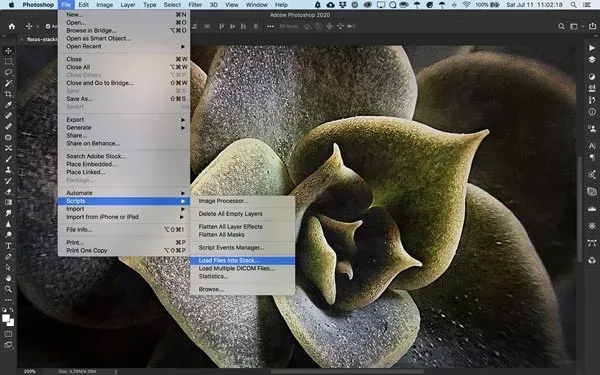Select the Crop tool
The image size is (600, 375).
(x=8, y=94)
